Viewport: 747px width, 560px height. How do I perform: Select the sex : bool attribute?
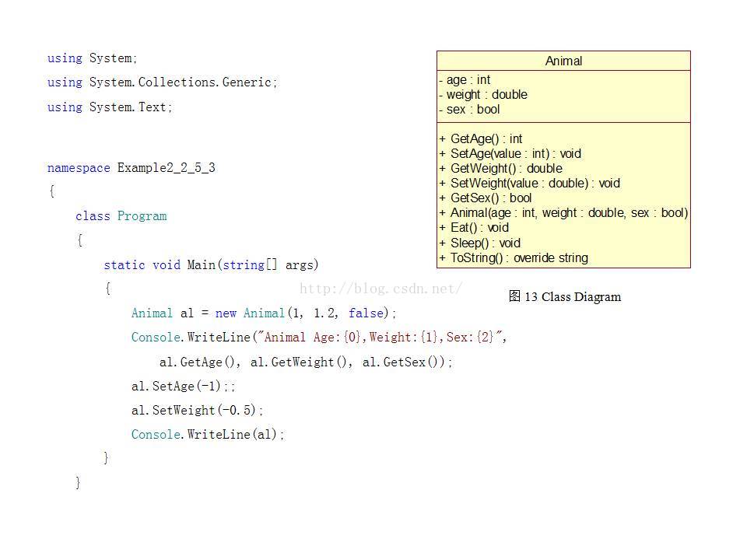tap(469, 110)
